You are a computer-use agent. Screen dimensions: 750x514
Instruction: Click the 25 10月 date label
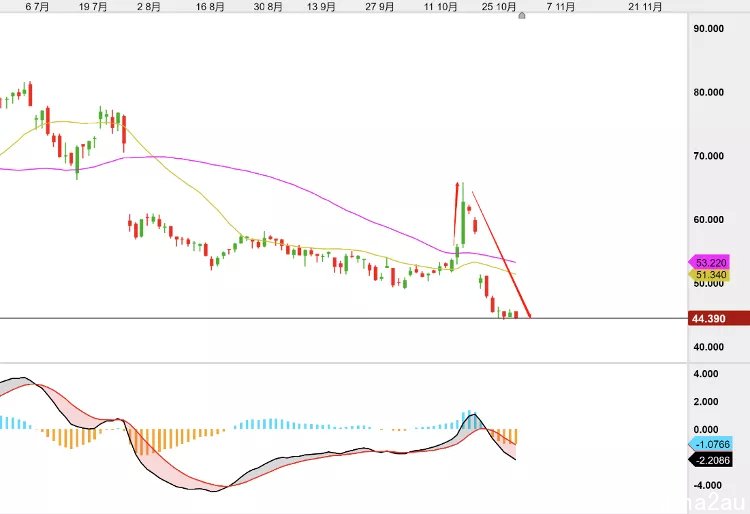click(499, 7)
